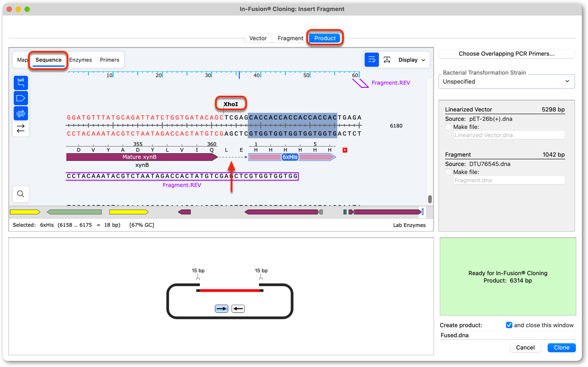588x367 pixels.
Task: Uncheck 'and close this window' checkbox
Action: tap(509, 325)
